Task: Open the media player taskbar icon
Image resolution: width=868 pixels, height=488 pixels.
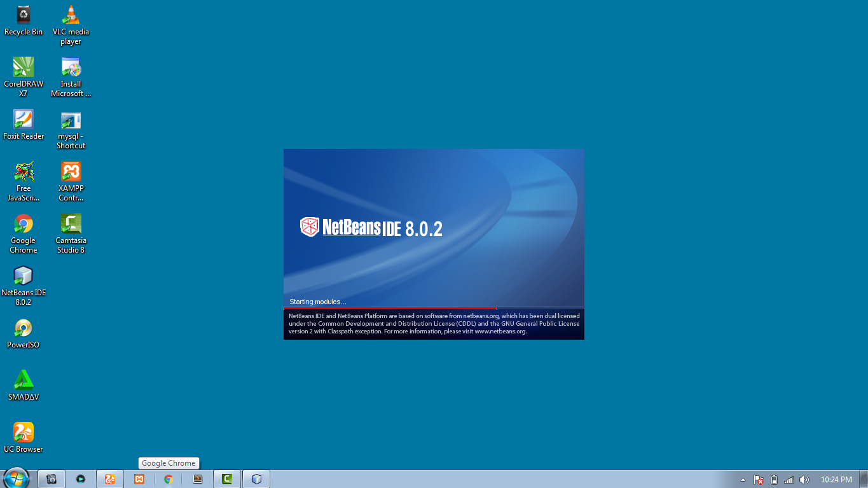Action: coord(81,479)
